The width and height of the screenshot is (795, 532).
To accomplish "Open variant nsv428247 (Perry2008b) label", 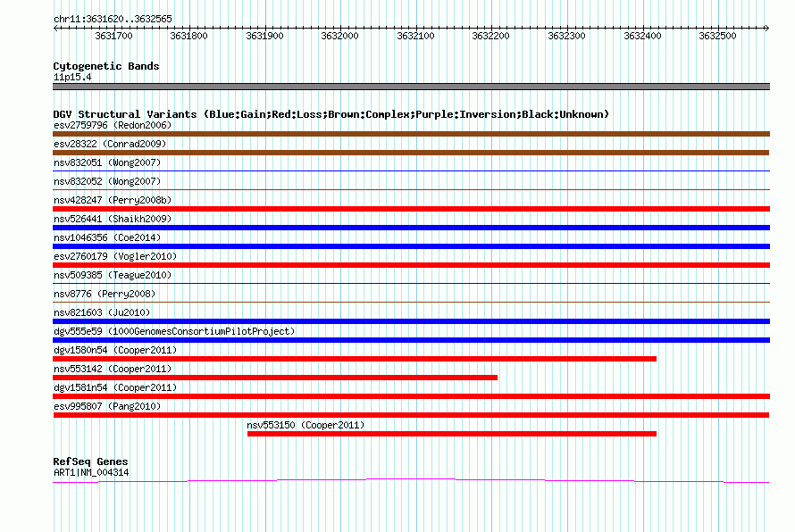I will tap(113, 200).
